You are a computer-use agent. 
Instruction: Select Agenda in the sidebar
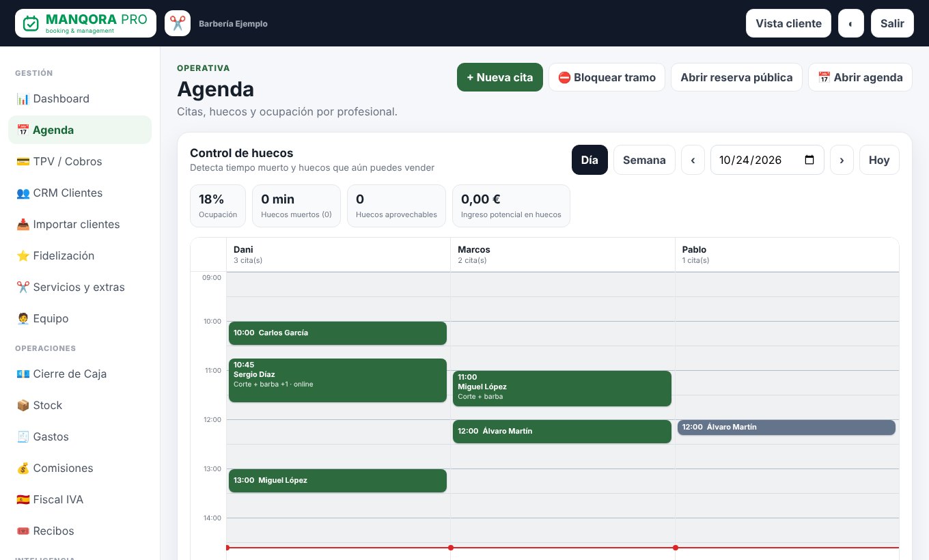pos(80,130)
